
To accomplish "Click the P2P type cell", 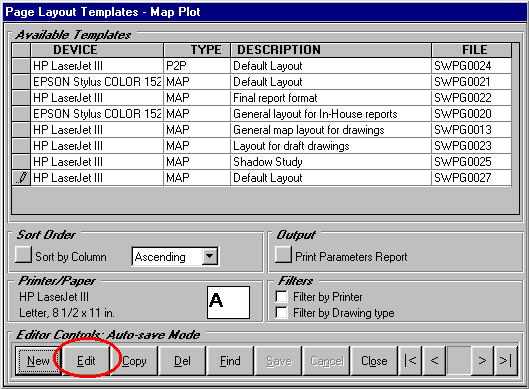I will (197, 66).
